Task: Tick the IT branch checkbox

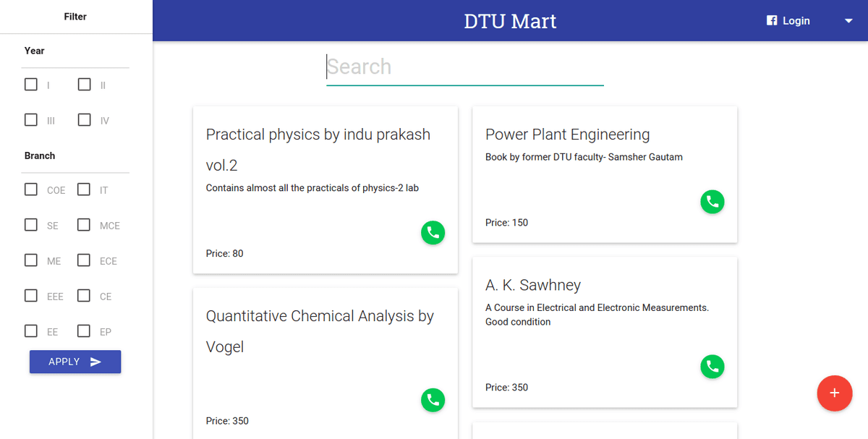Action: (x=85, y=189)
